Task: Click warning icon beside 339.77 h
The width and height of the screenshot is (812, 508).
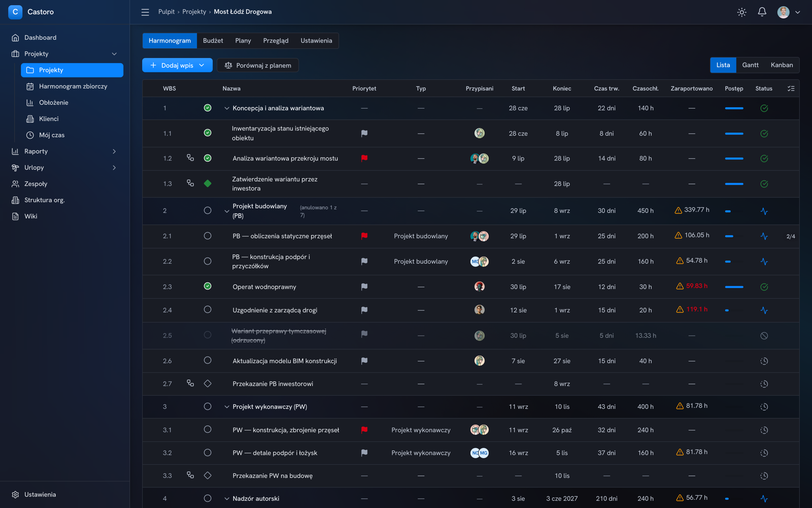Action: tap(678, 210)
